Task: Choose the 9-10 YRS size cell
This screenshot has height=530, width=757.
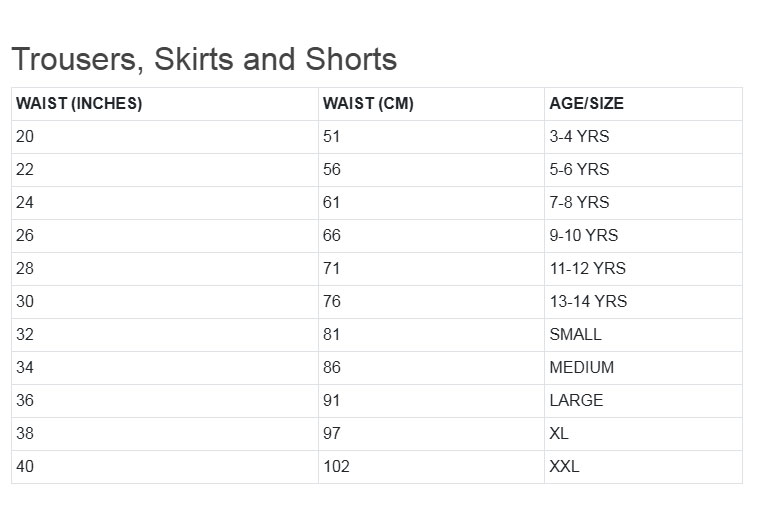Action: 584,235
